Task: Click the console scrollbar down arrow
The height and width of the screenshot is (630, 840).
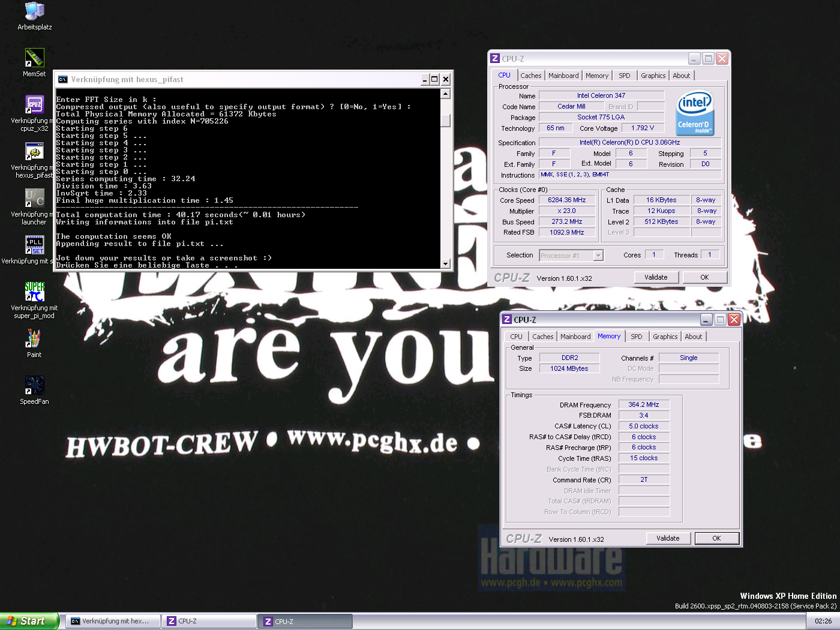Action: pos(445,263)
